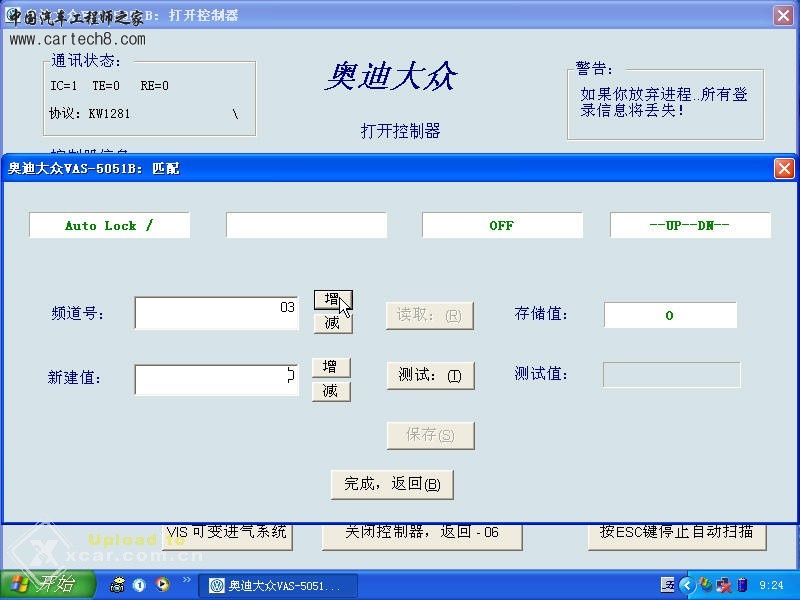Click 按ESC键停止自动扫描 button in background
Image resolution: width=800 pixels, height=600 pixels.
click(x=677, y=536)
